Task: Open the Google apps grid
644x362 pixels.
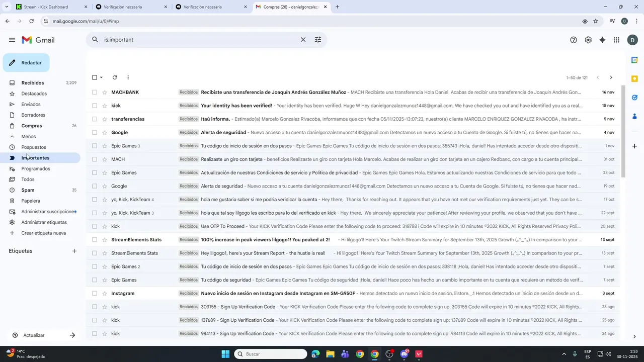Action: click(616, 40)
